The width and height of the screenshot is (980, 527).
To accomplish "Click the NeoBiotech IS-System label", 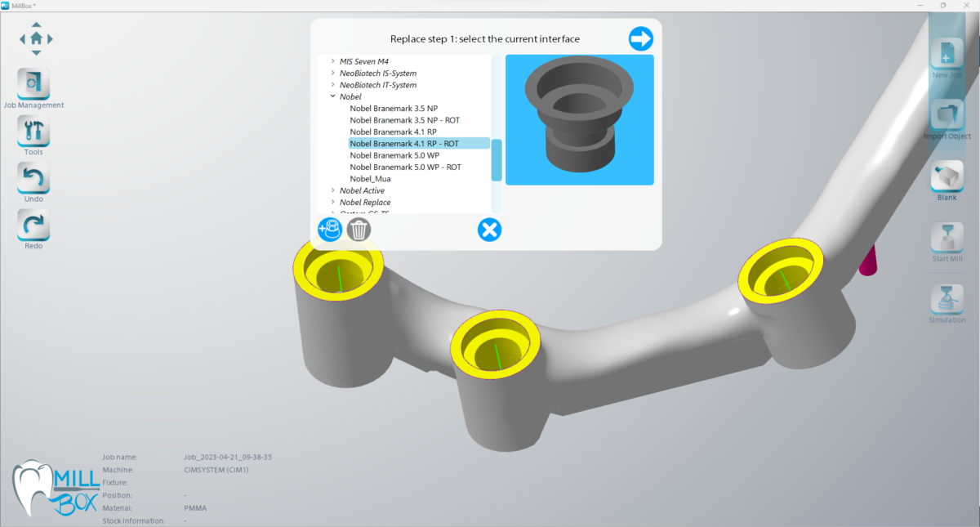I will tap(378, 73).
